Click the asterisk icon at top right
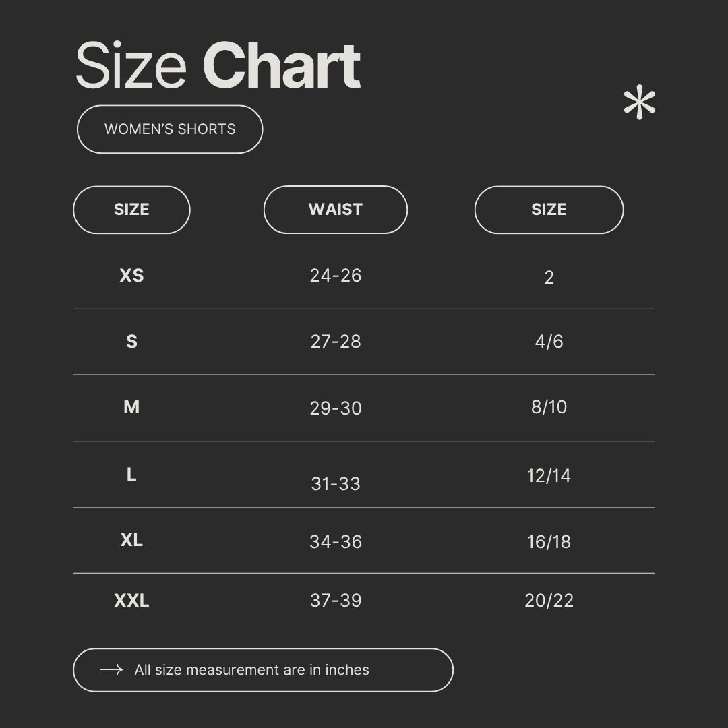The width and height of the screenshot is (728, 728). click(639, 104)
